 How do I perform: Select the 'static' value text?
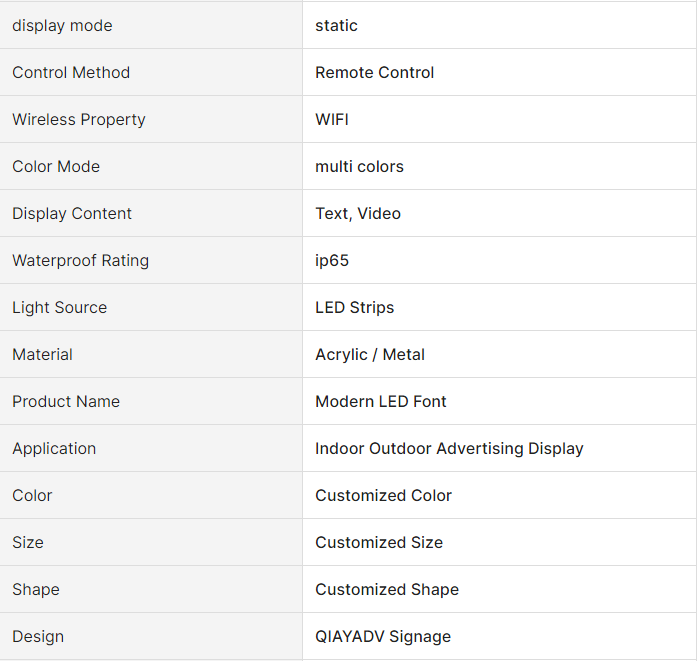tap(336, 26)
